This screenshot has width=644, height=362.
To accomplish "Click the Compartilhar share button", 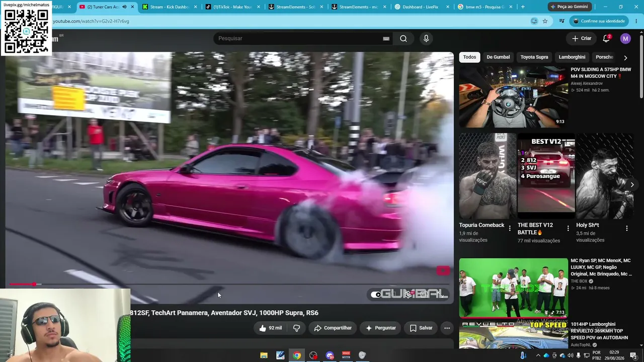I will (333, 328).
